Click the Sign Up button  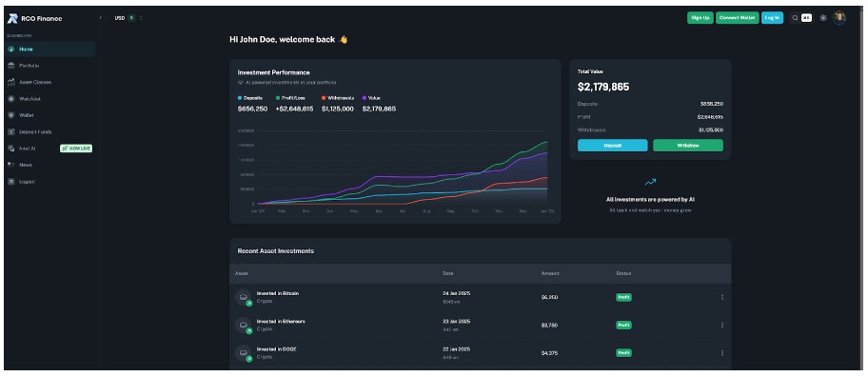700,18
